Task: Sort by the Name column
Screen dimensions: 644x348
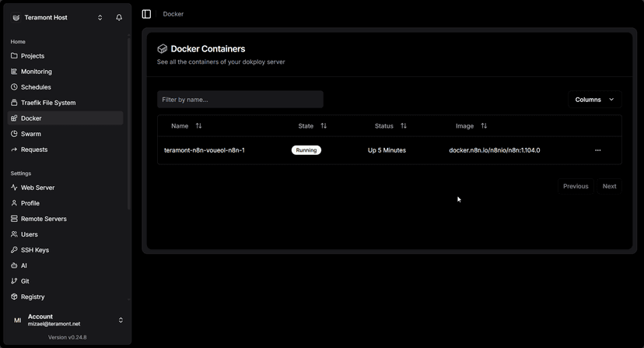Action: 187,126
